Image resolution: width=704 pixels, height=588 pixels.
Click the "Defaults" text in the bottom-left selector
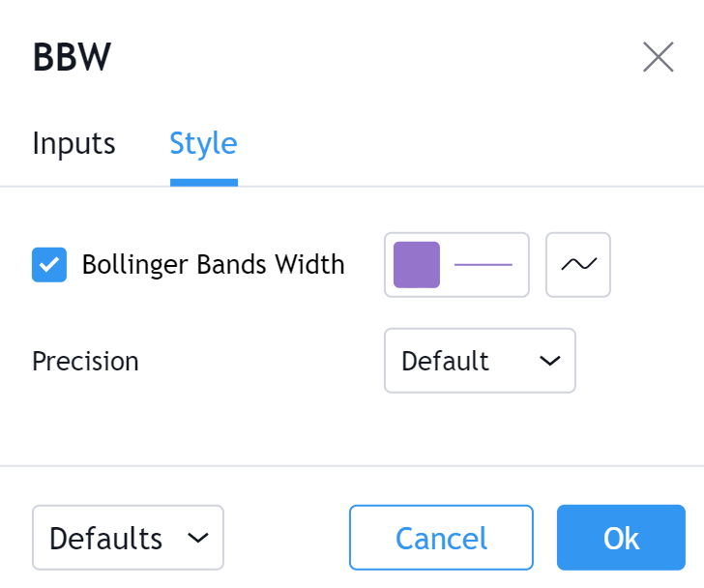(x=105, y=538)
